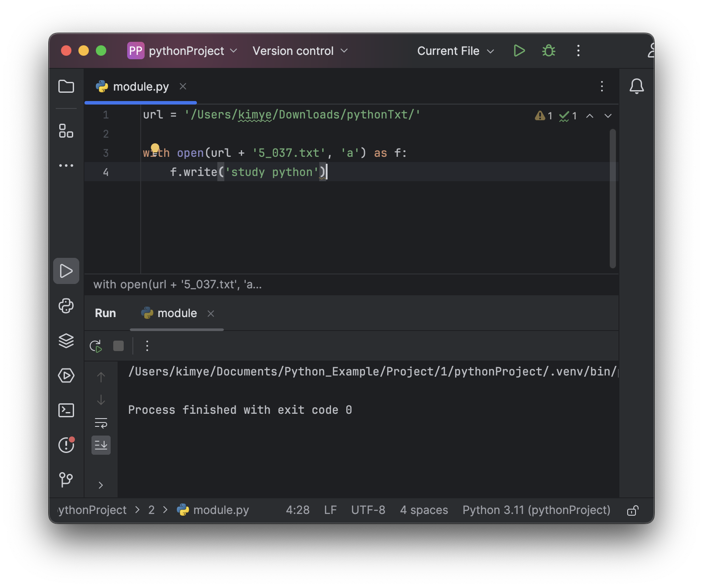Click the Run panel title label

105,313
